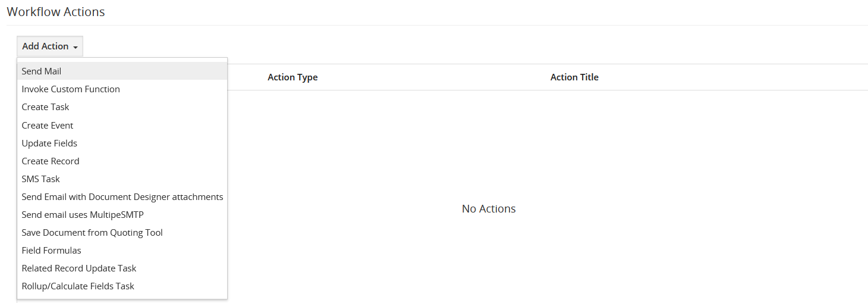Choose Invoke Custom Function action
Image resolution: width=868 pixels, height=303 pixels.
(122, 89)
